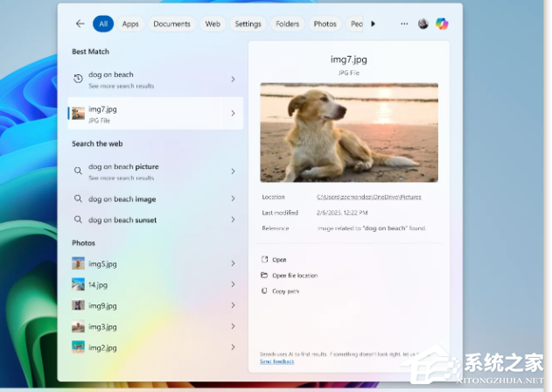Screen dimensions: 552x392
Task: Expand dog on beach picture chevron
Action: click(x=233, y=171)
